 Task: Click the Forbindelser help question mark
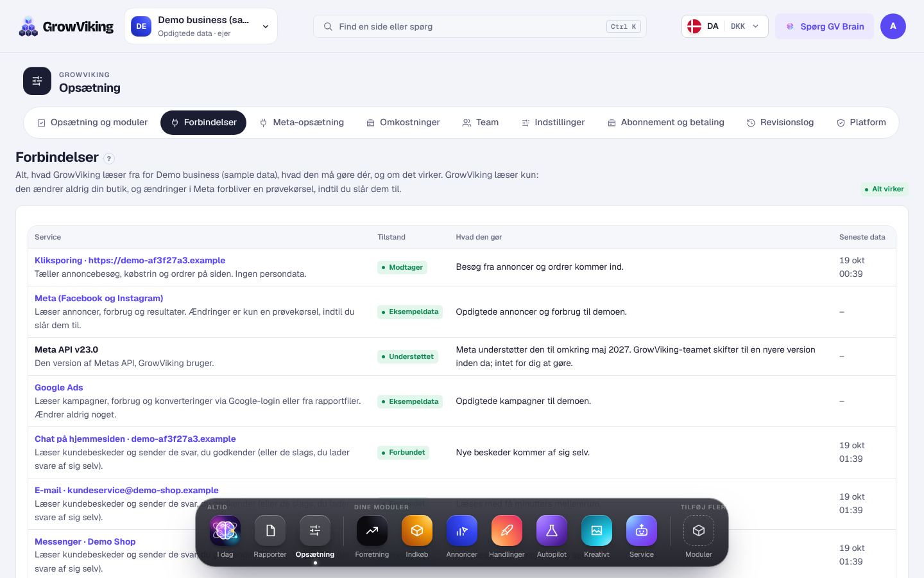click(109, 159)
